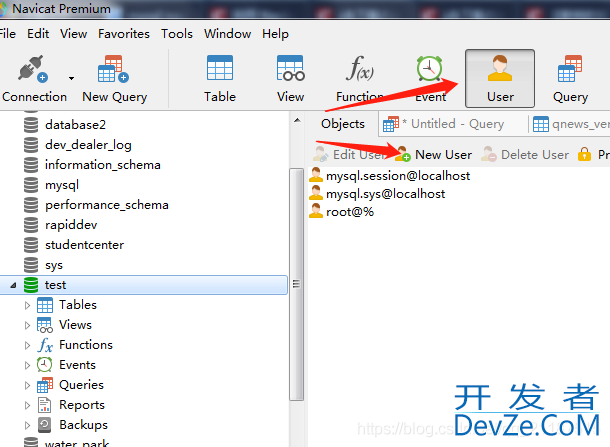Select the mysql database
This screenshot has height=447, width=610.
point(62,185)
